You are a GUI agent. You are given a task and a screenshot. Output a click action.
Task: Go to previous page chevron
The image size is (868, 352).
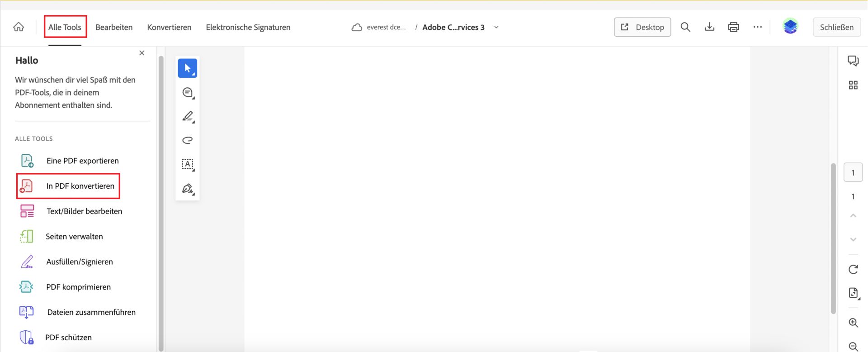(x=853, y=216)
